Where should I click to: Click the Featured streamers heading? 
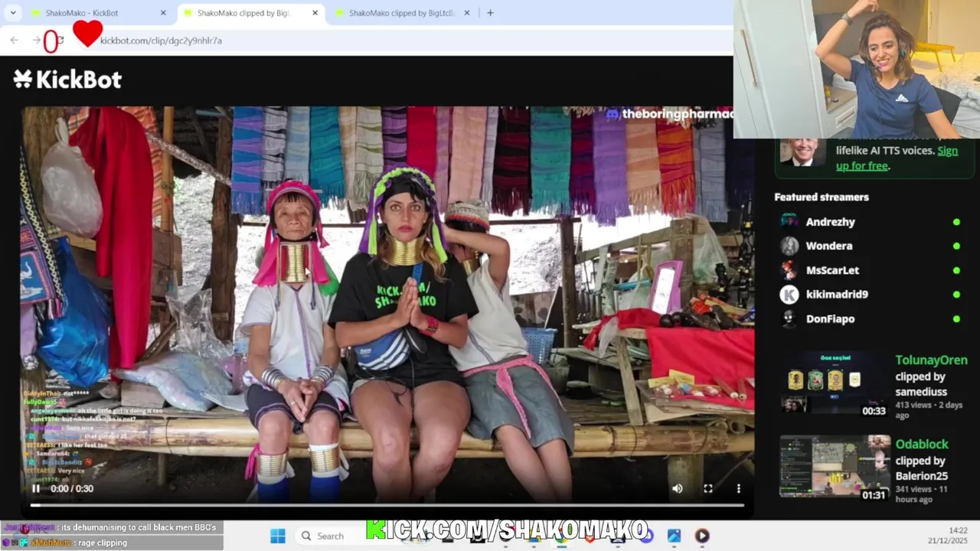(x=822, y=197)
